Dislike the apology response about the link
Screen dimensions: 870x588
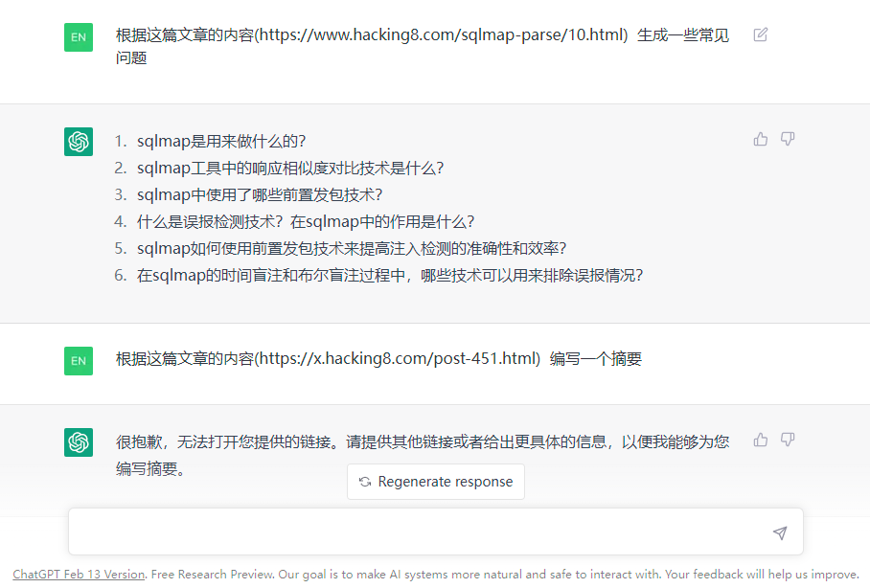[x=788, y=440]
